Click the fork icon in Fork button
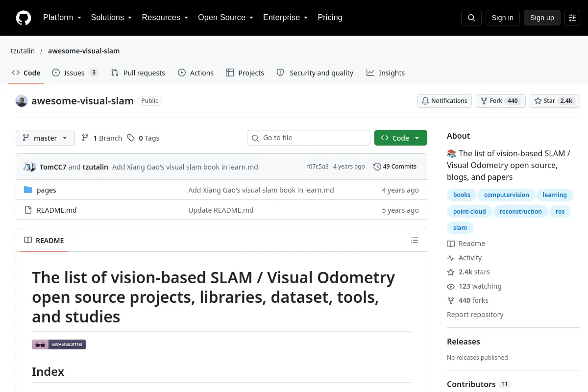 coord(484,101)
